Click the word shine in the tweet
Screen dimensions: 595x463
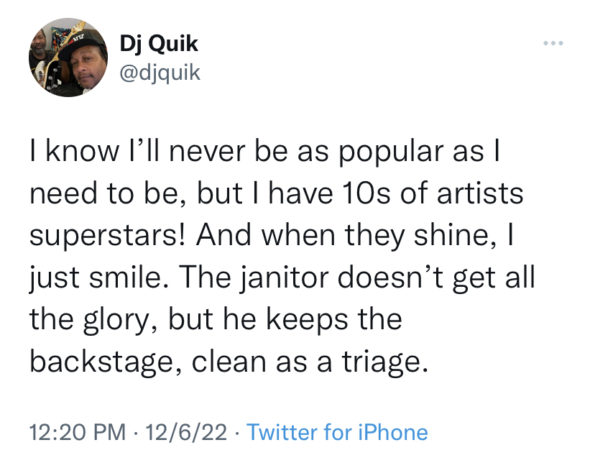coord(451,235)
